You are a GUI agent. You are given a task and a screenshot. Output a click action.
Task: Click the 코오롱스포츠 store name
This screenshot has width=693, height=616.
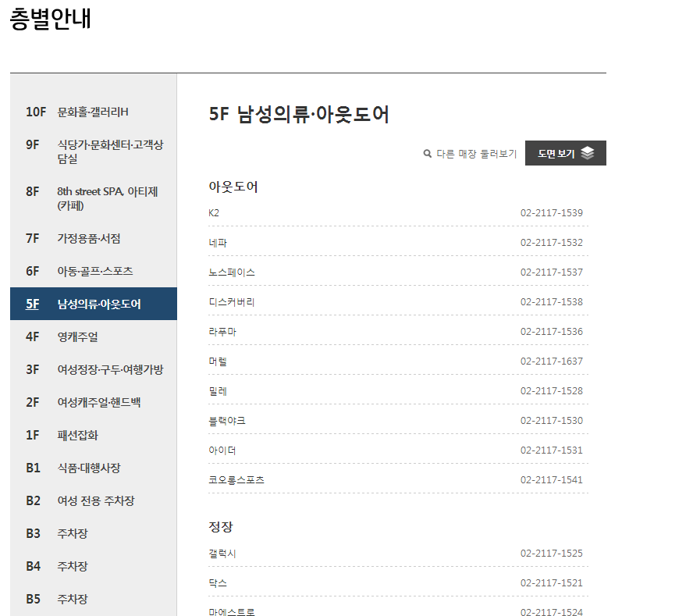click(x=236, y=479)
